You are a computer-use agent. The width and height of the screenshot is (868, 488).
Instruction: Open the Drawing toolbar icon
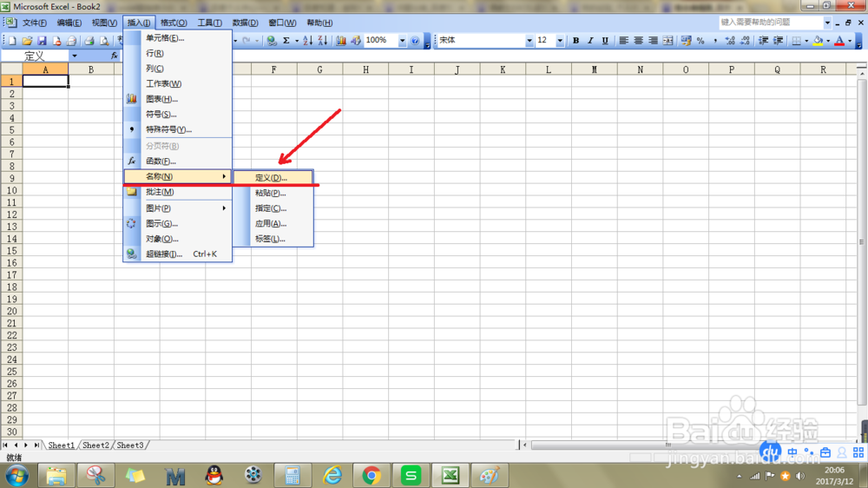click(356, 41)
